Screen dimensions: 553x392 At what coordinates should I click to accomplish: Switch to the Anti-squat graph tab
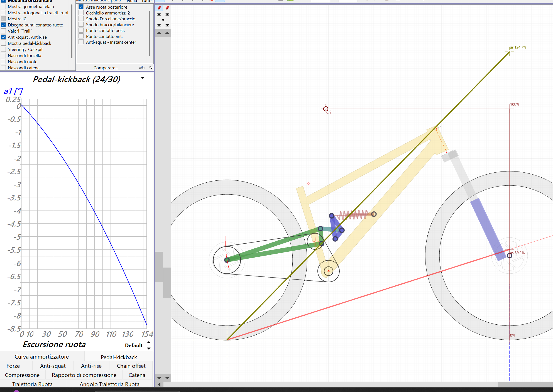tap(53, 366)
